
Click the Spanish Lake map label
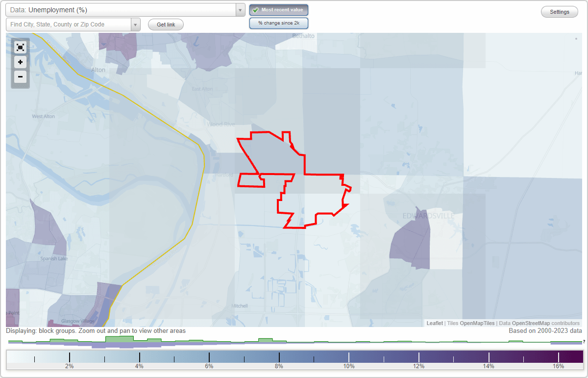[54, 258]
